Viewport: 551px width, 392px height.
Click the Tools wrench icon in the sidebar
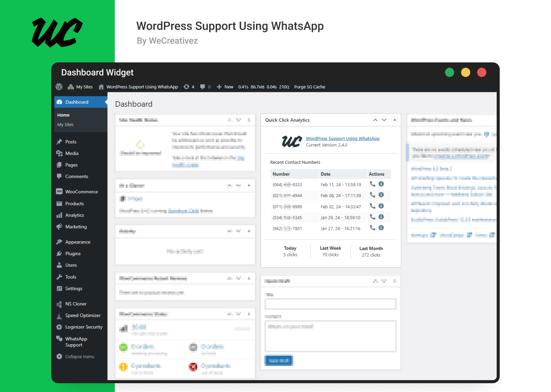tap(59, 277)
